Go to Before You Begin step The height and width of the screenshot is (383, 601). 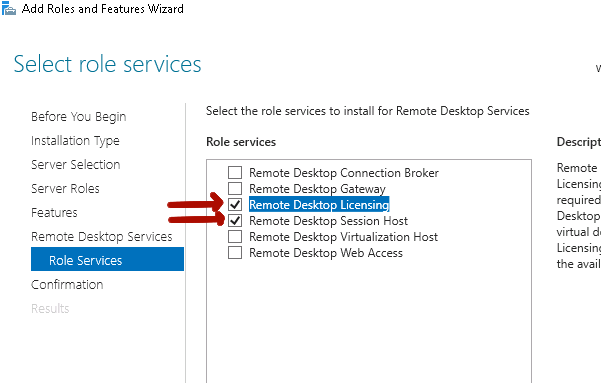point(79,117)
